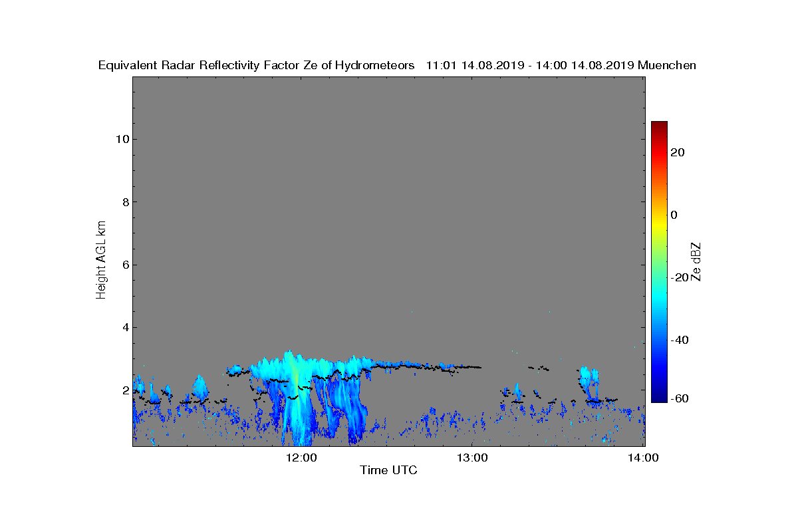Click the 4 km height tick label
Viewport: 798px width, 532px height.
click(125, 327)
